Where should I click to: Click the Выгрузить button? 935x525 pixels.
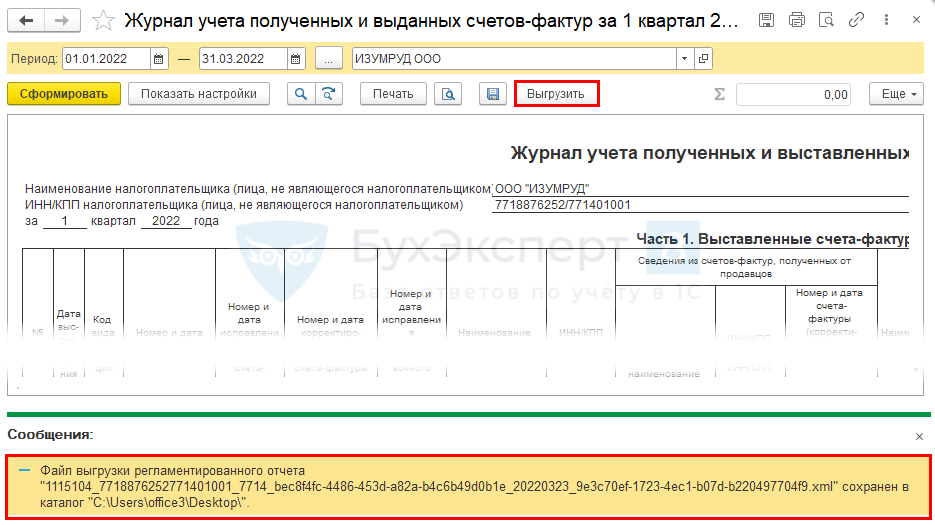(556, 94)
